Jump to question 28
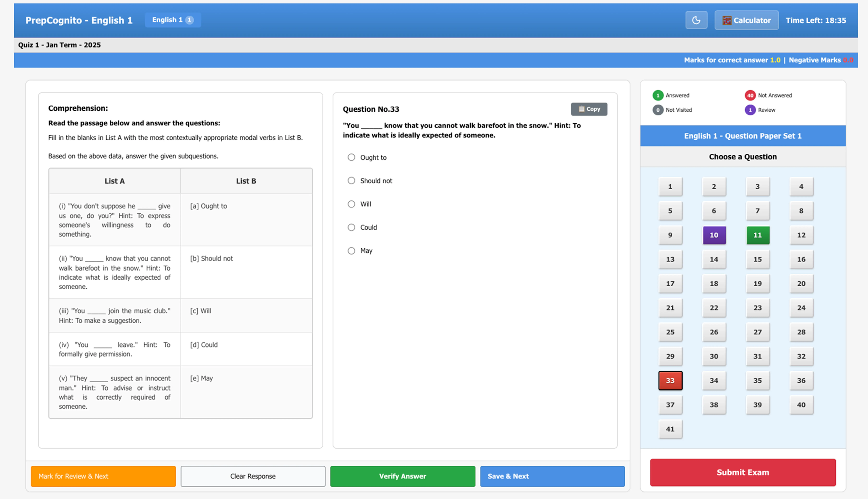This screenshot has width=868, height=499. click(x=801, y=332)
